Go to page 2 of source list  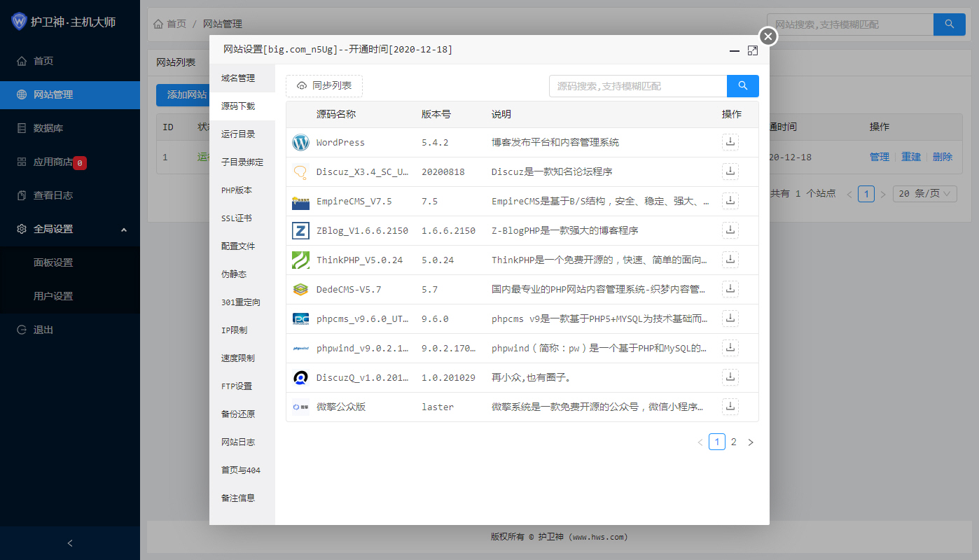(x=734, y=442)
